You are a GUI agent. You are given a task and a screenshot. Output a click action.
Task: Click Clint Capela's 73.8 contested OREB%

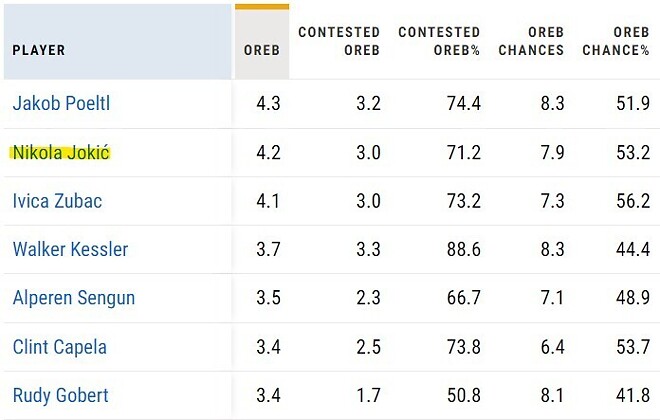[464, 347]
